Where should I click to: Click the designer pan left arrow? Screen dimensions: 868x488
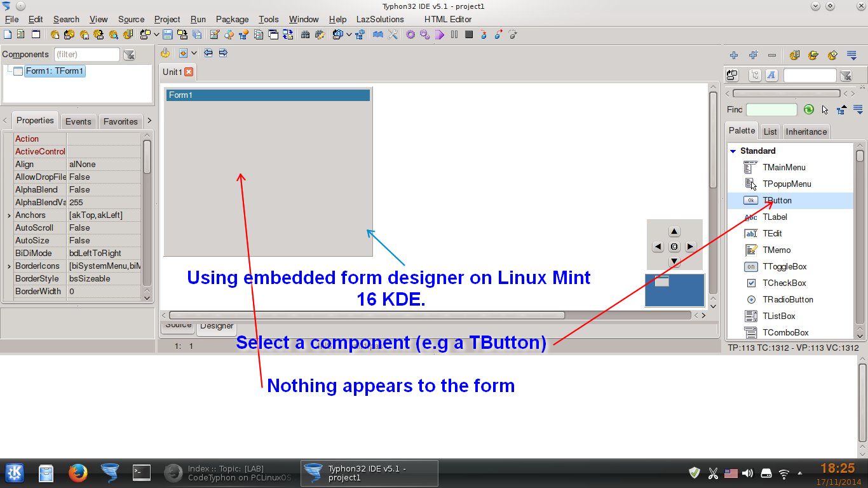(x=658, y=247)
